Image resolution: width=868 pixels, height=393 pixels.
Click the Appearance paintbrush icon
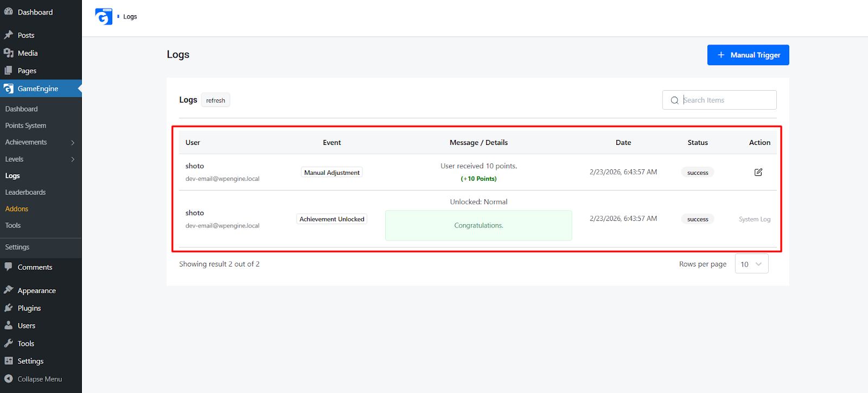(x=9, y=290)
